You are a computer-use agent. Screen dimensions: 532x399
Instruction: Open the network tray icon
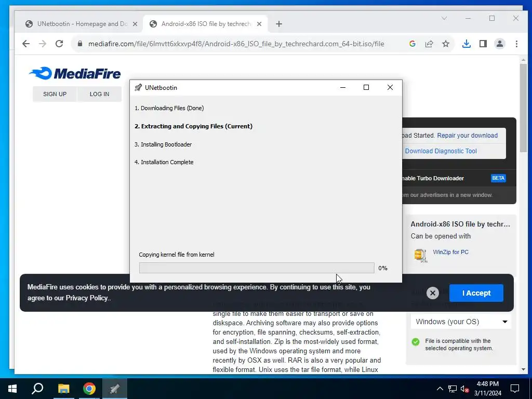click(453, 389)
